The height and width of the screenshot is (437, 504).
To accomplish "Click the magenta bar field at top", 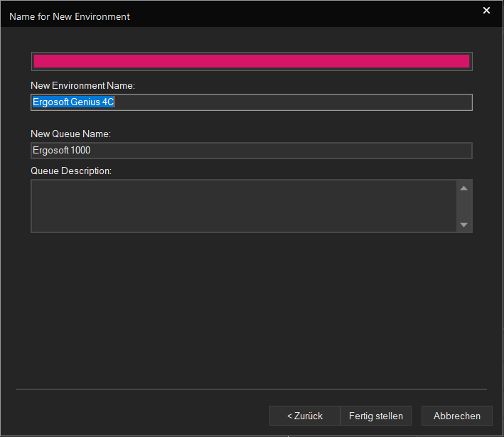I will pos(252,61).
